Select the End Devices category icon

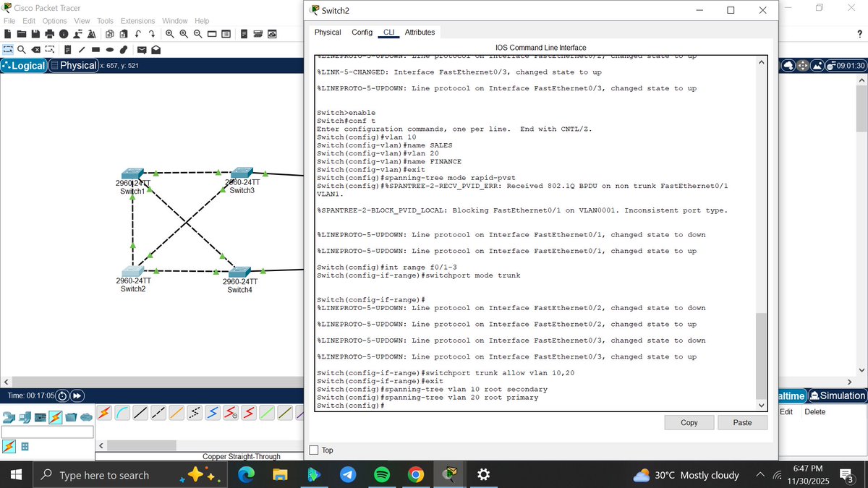25,417
